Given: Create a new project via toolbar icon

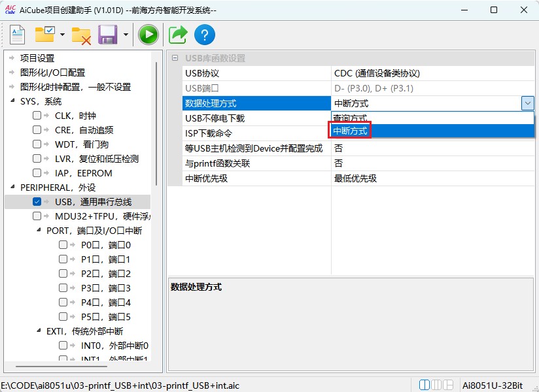Looking at the screenshot, I should pos(17,34).
